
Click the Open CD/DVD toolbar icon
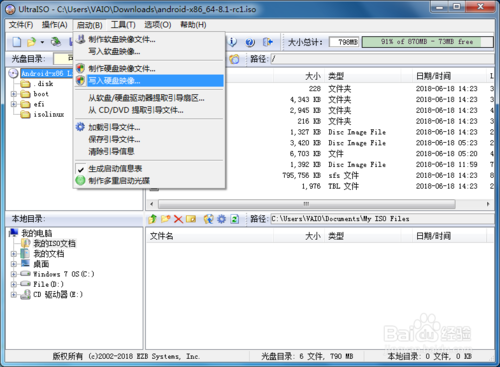click(56, 42)
